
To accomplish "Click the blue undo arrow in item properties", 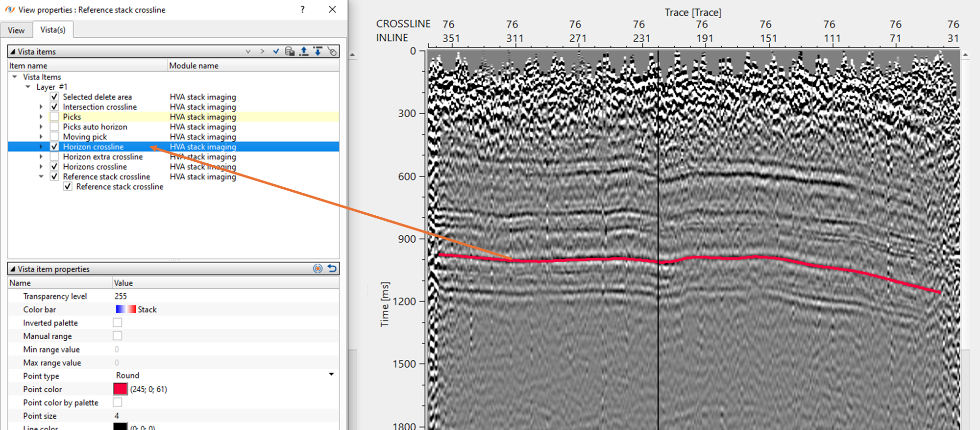I will click(332, 269).
